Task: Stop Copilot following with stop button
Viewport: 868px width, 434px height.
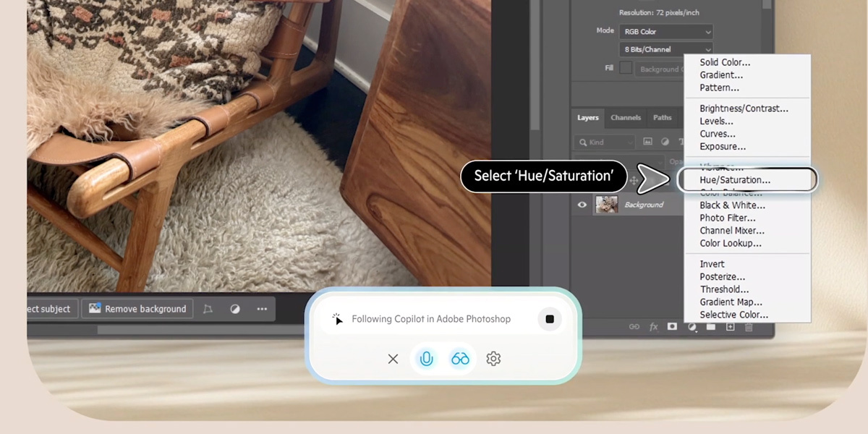Action: point(550,319)
